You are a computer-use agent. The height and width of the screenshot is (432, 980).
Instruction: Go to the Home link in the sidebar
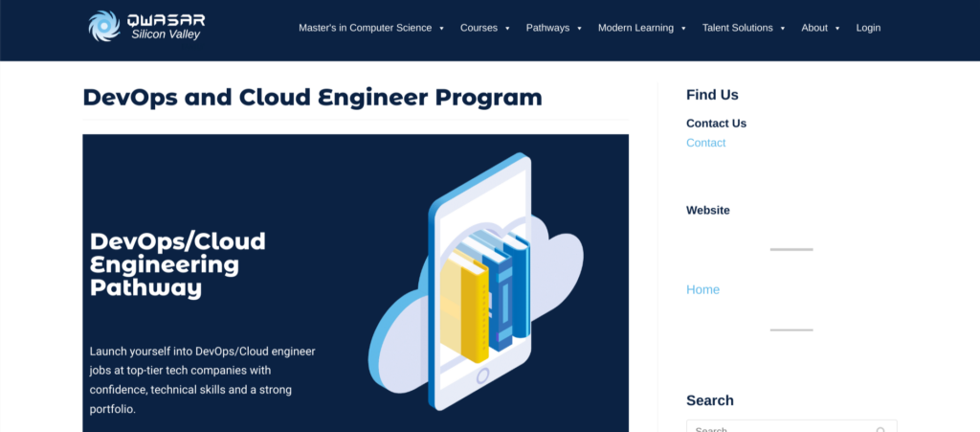tap(702, 289)
